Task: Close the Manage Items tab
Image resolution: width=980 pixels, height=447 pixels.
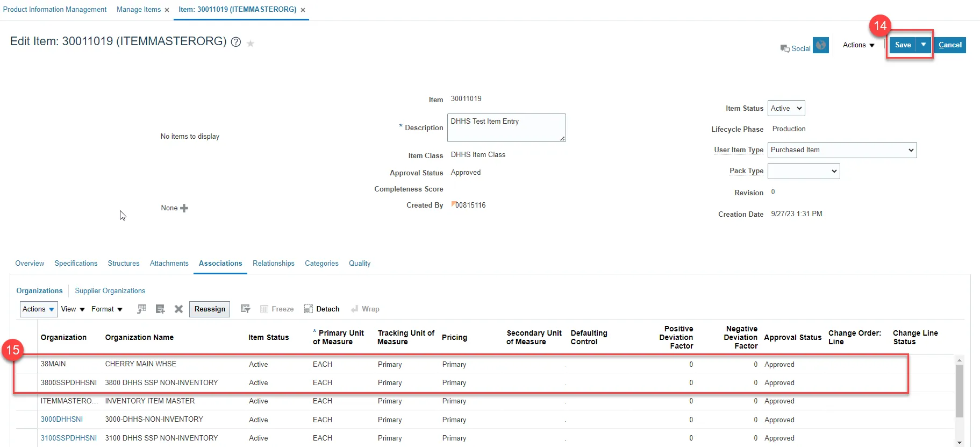Action: coord(167,10)
